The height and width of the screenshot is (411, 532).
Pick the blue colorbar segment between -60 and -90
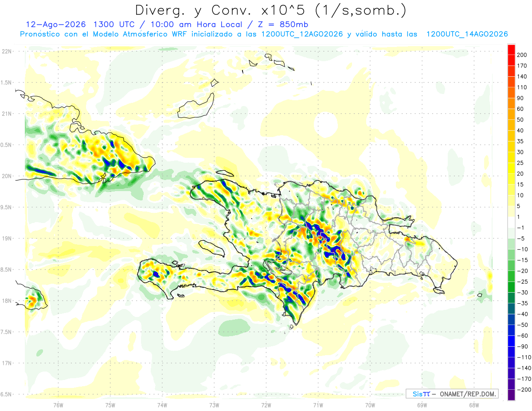click(x=511, y=341)
